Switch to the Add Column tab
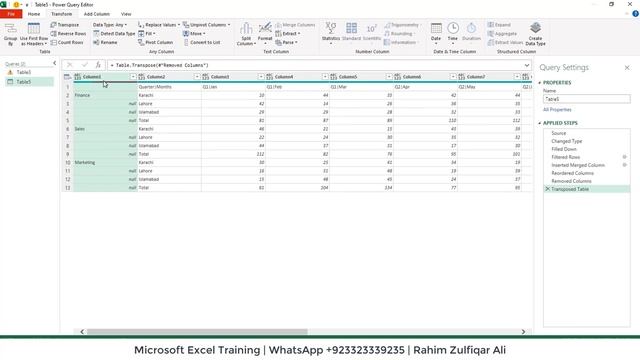640x360 pixels. (x=97, y=14)
